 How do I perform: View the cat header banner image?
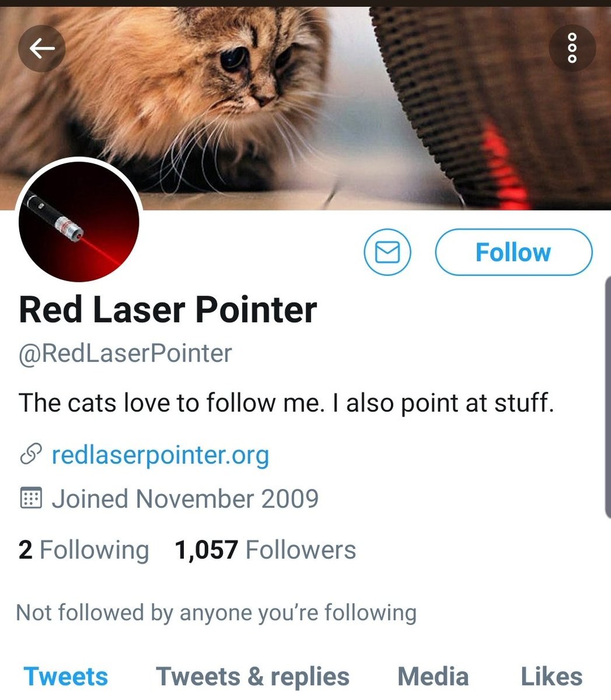pos(303,105)
